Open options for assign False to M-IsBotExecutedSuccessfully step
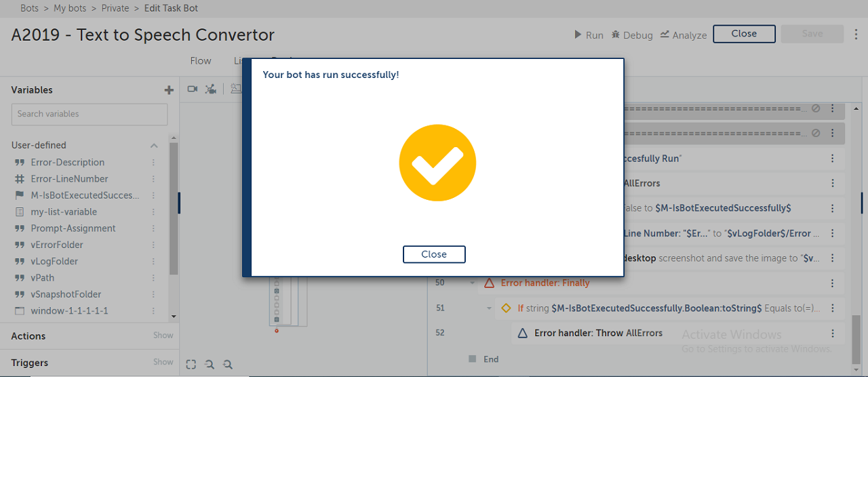This screenshot has height=488, width=868. (833, 208)
